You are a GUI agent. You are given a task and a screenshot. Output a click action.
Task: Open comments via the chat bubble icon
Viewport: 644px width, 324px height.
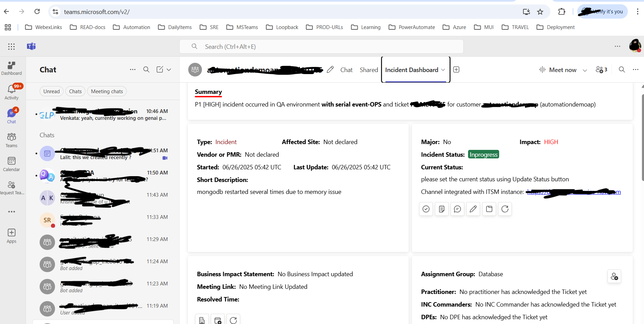457,209
